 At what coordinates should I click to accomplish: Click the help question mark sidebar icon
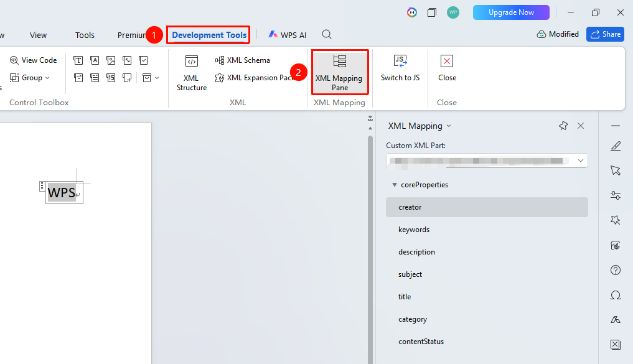coord(615,270)
